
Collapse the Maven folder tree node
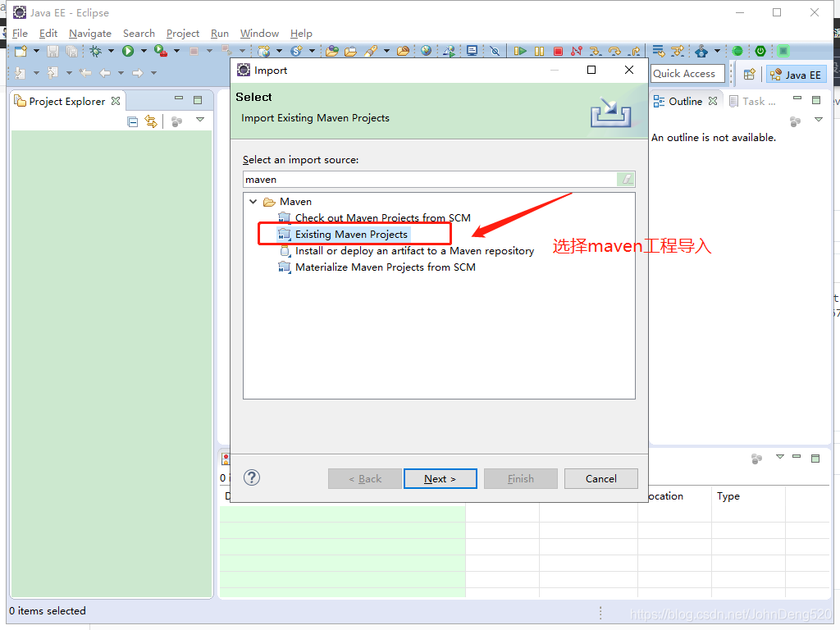pyautogui.click(x=253, y=202)
